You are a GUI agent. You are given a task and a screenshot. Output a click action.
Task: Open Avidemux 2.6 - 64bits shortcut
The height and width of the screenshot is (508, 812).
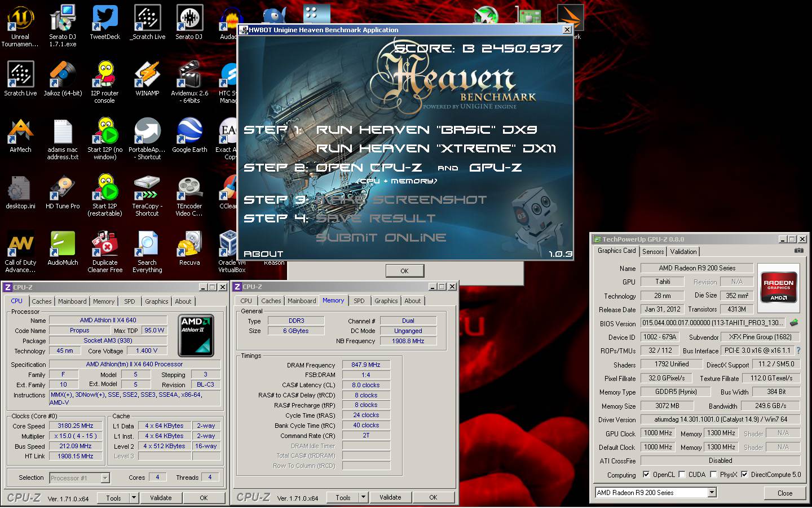click(189, 82)
